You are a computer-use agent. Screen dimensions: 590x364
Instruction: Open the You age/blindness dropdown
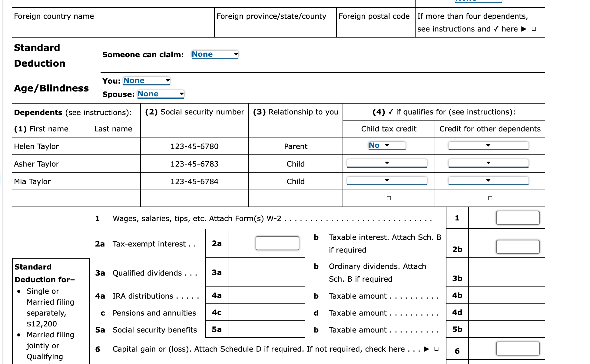[147, 81]
